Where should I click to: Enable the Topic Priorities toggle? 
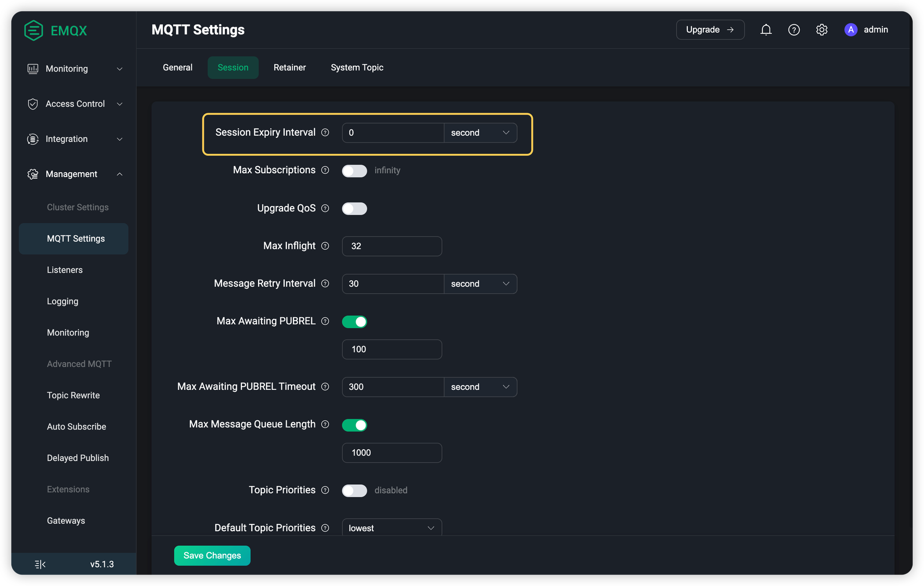(355, 491)
